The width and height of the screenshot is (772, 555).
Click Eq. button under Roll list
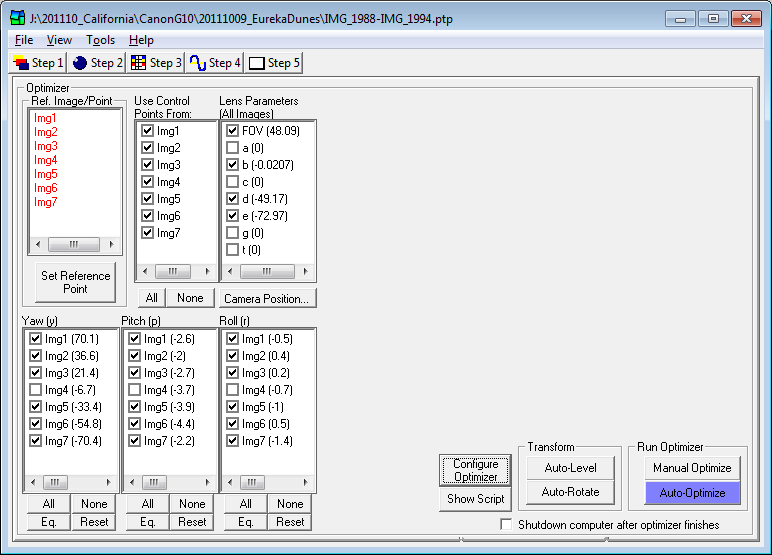[246, 522]
